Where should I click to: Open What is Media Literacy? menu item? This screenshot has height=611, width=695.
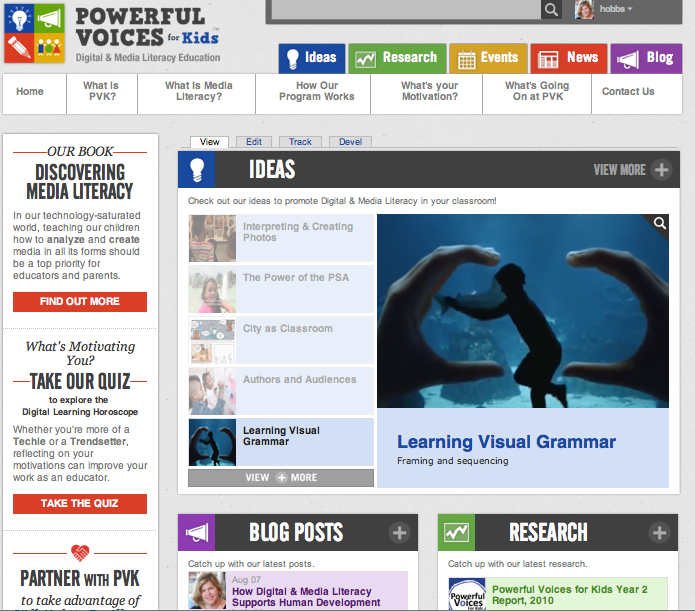(200, 92)
